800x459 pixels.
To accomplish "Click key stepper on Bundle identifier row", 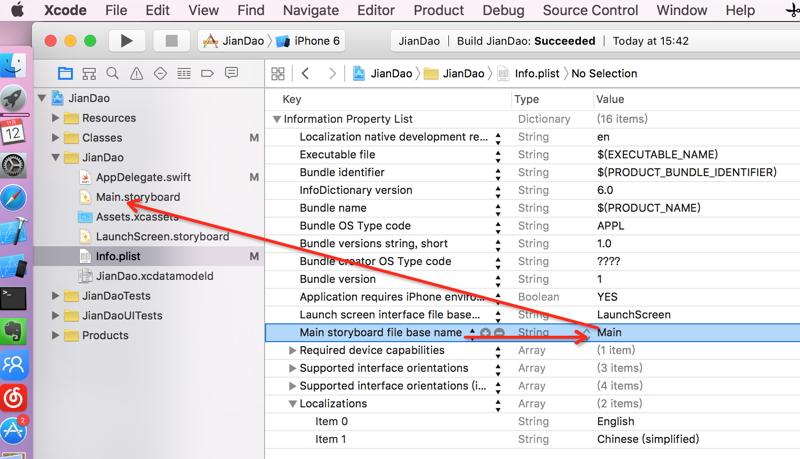I will [498, 173].
